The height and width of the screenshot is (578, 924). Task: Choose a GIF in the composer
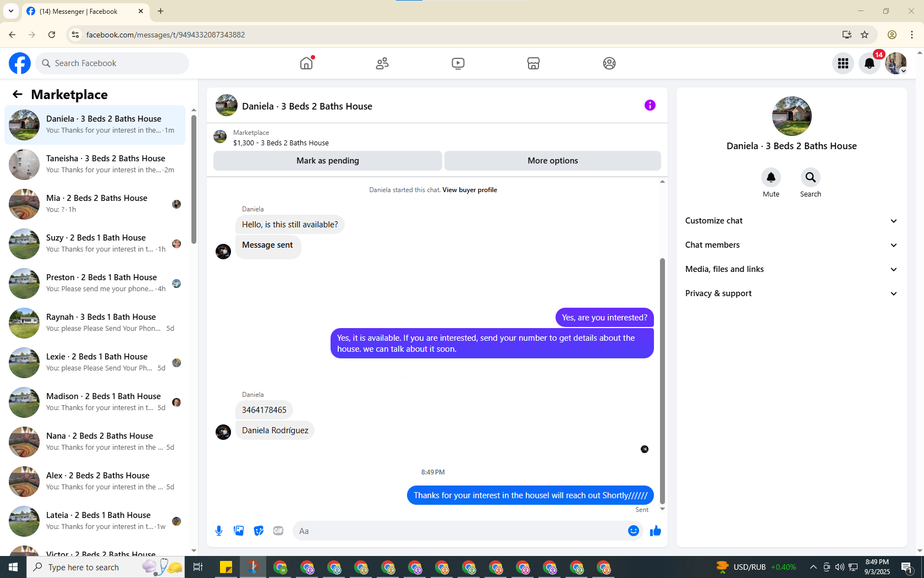[278, 531]
